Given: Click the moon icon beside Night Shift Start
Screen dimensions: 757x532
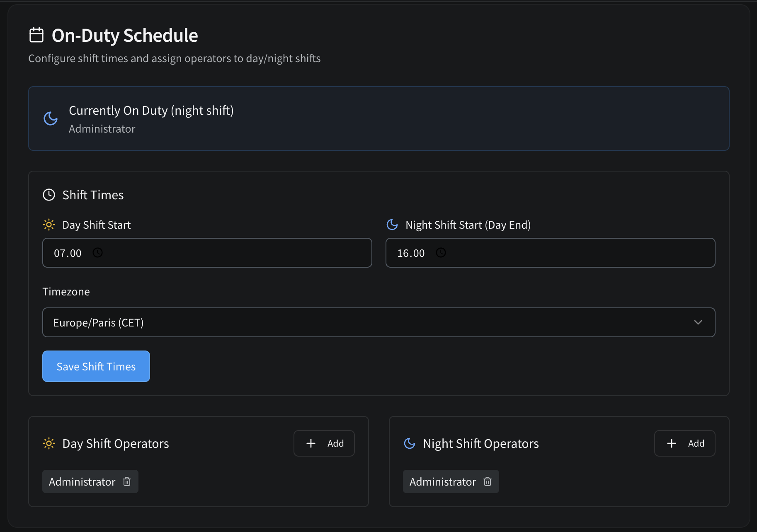Looking at the screenshot, I should click(x=392, y=225).
